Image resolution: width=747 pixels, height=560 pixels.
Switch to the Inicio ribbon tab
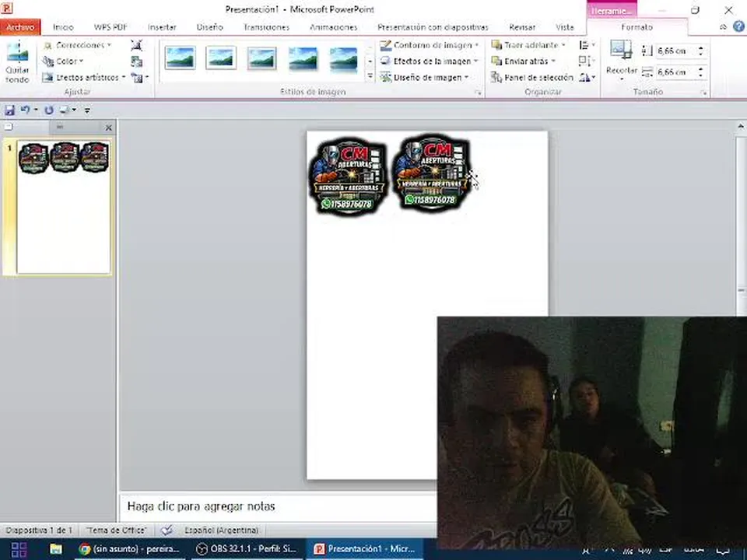[x=63, y=27]
